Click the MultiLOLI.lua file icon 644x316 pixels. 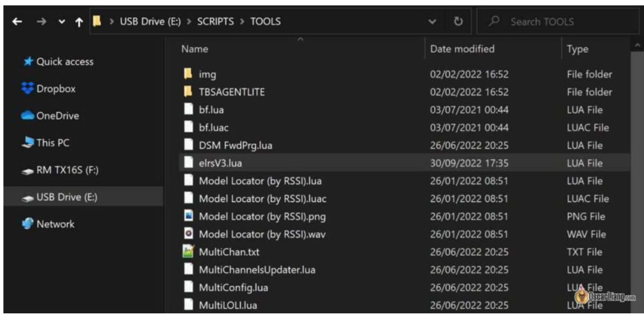(188, 305)
